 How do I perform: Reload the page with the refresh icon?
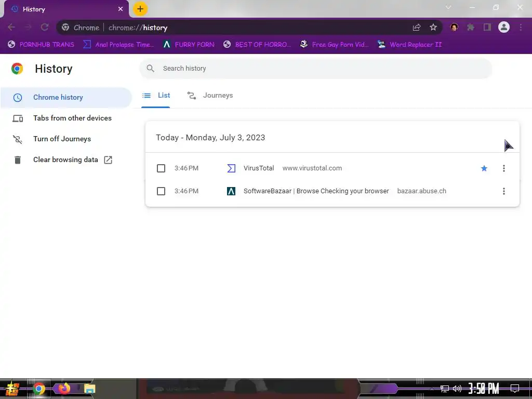[45, 27]
